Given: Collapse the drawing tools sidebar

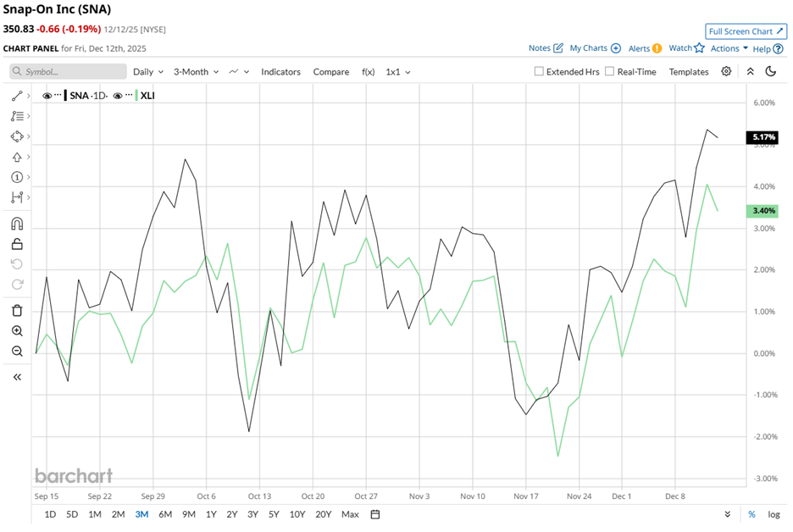Looking at the screenshot, I should coord(17,377).
